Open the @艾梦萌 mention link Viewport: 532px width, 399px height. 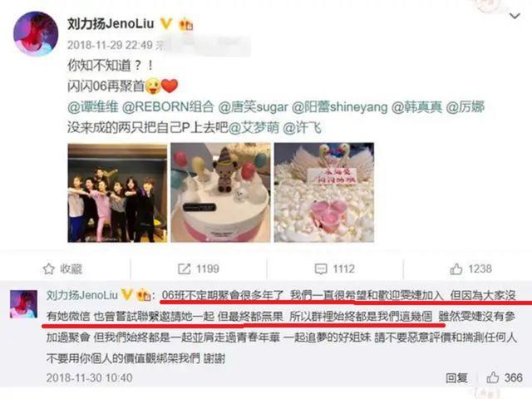[254, 127]
